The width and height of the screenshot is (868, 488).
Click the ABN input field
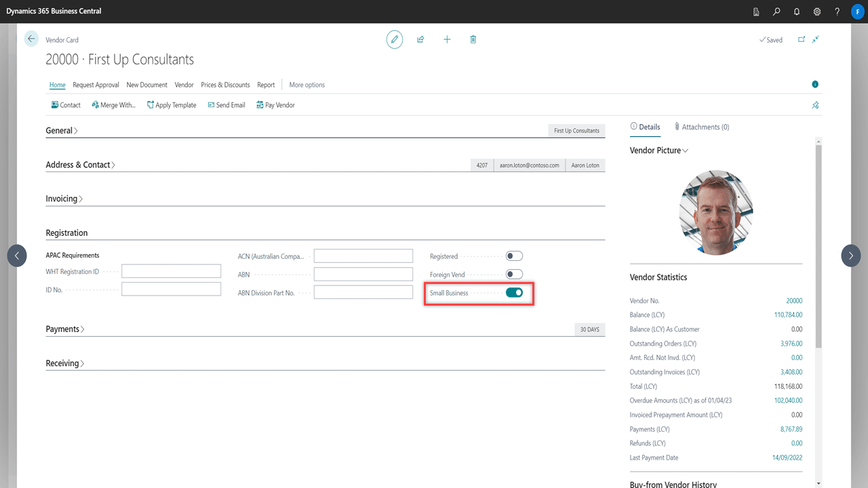click(x=363, y=274)
